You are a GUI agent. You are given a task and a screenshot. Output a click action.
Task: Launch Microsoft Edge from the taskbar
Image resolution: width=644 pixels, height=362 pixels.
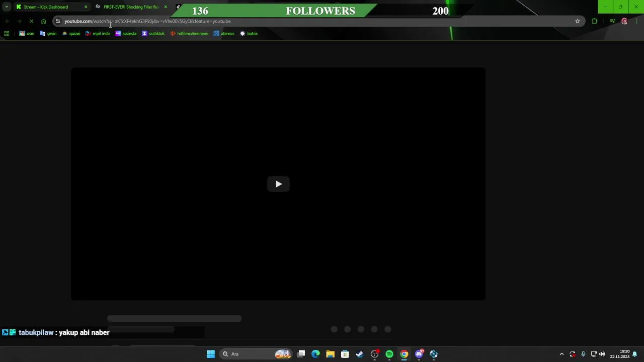click(x=315, y=354)
